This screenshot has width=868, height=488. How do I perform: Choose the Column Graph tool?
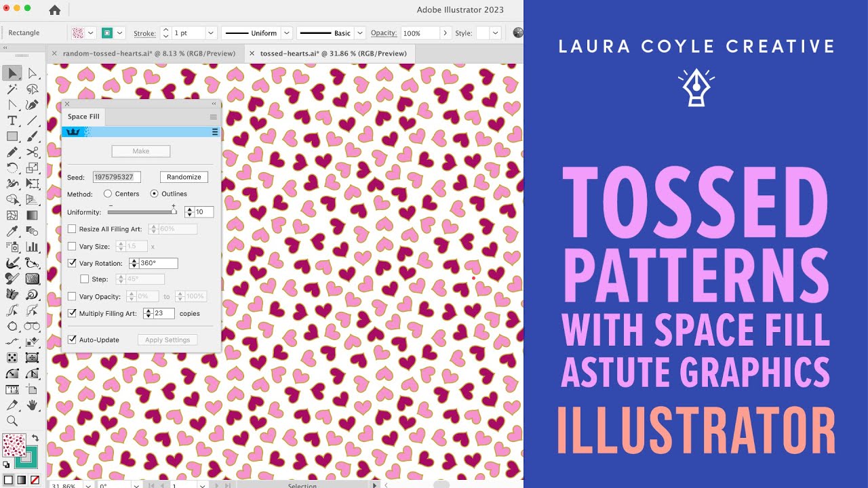pos(32,247)
